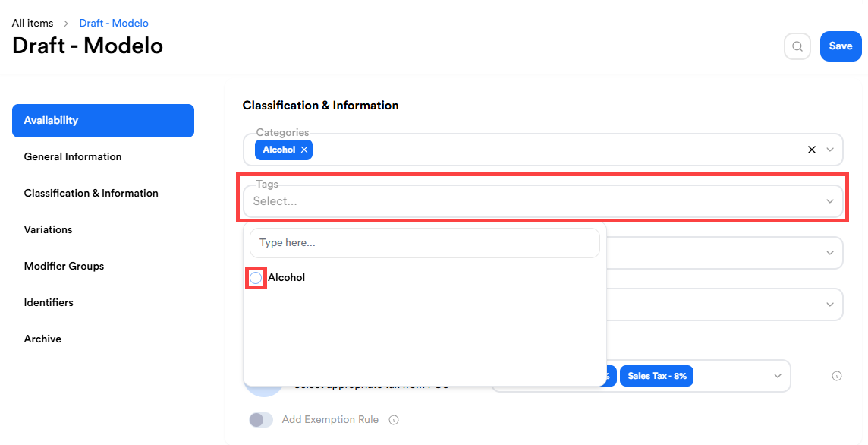The height and width of the screenshot is (445, 868).
Task: Clear all selected categories
Action: tap(811, 150)
